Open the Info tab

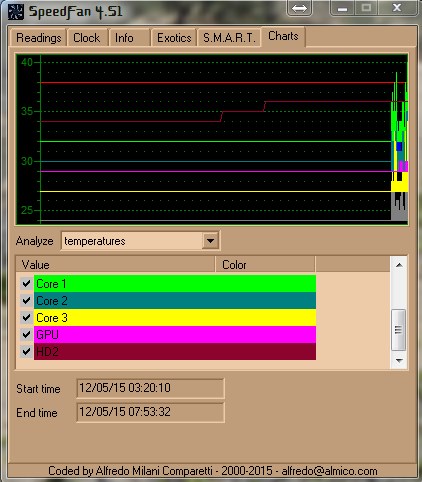click(124, 38)
